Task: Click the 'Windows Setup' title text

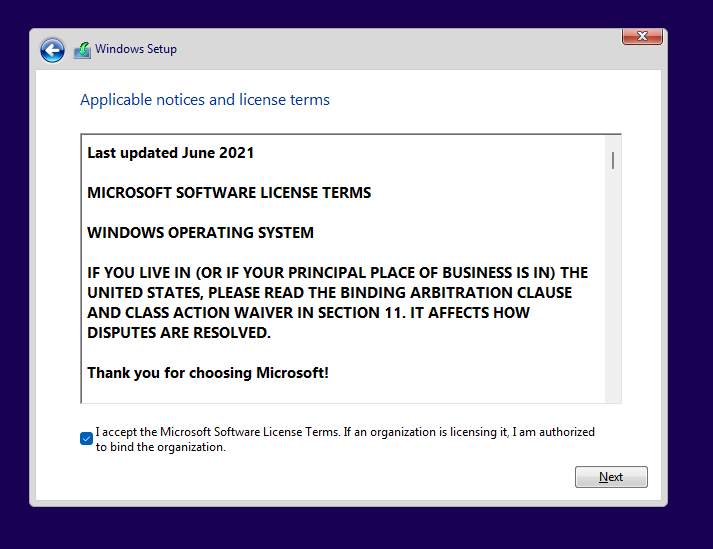Action: pyautogui.click(x=136, y=49)
